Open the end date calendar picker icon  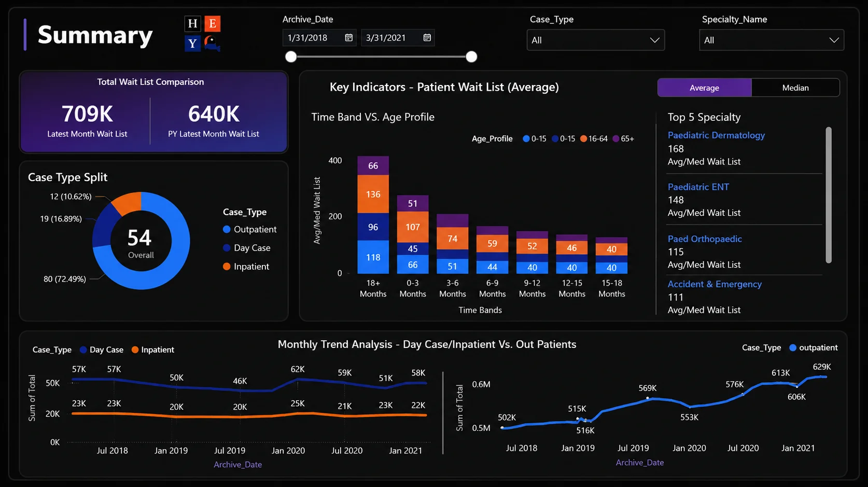click(x=427, y=38)
